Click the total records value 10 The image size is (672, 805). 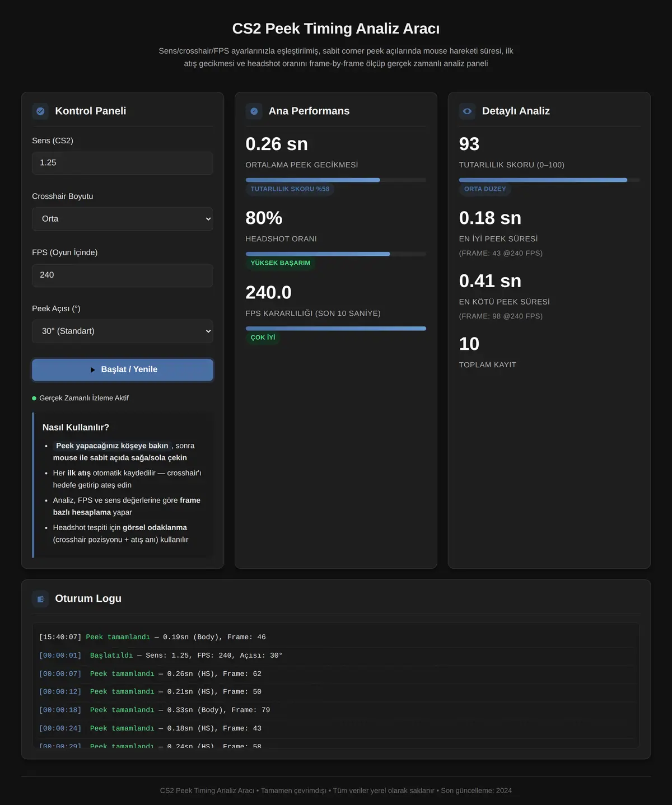point(469,344)
